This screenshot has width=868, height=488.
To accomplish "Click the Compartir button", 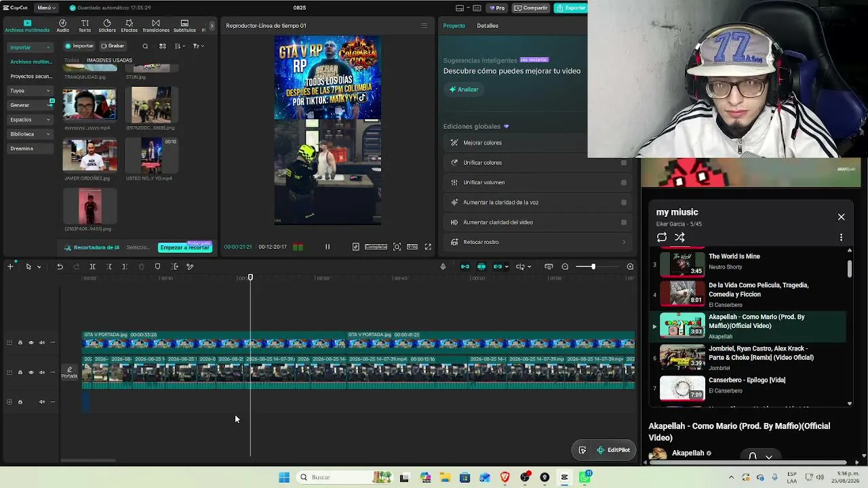I will coord(531,7).
